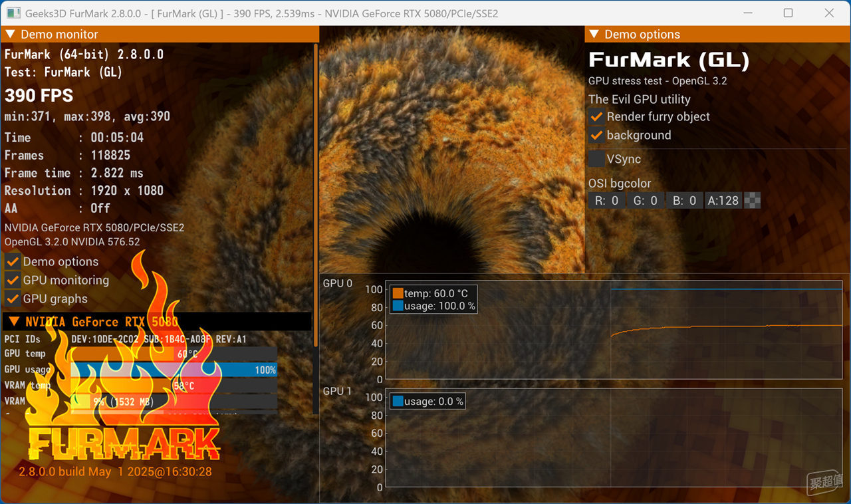Collapse the Demo monitor panel
Screen dimensions: 851x504
11,35
